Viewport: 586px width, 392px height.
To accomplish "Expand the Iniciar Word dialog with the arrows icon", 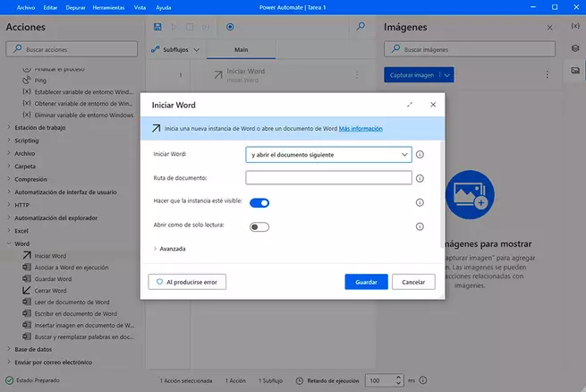I will click(x=410, y=105).
